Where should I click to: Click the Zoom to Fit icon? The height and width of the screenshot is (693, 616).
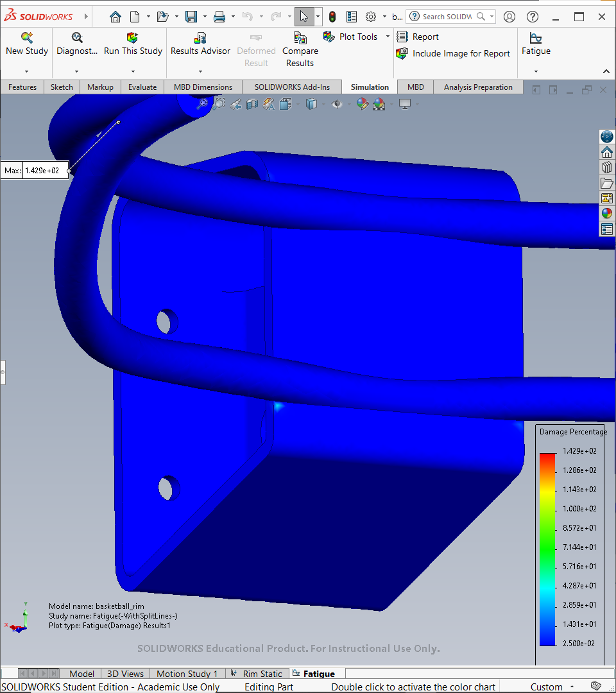pyautogui.click(x=202, y=104)
